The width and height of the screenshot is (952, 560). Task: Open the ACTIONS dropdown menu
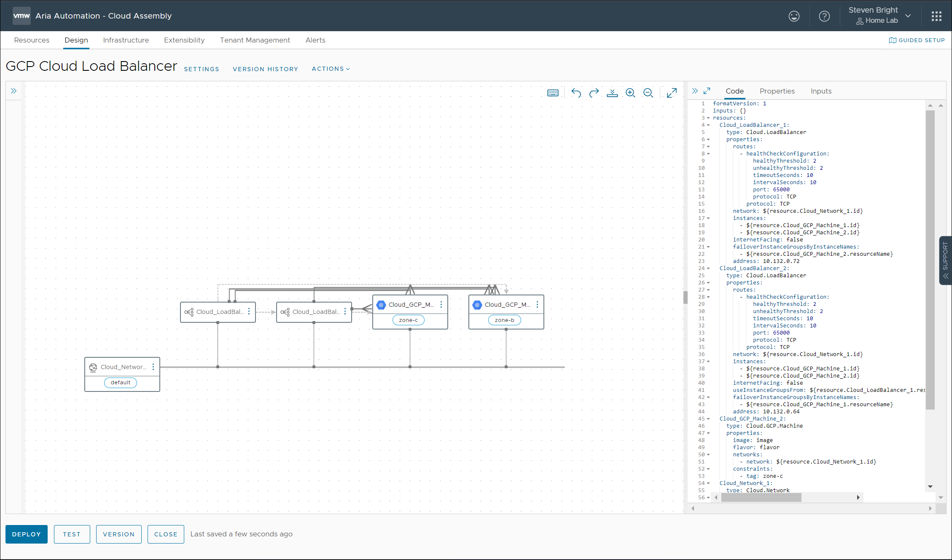pyautogui.click(x=331, y=69)
